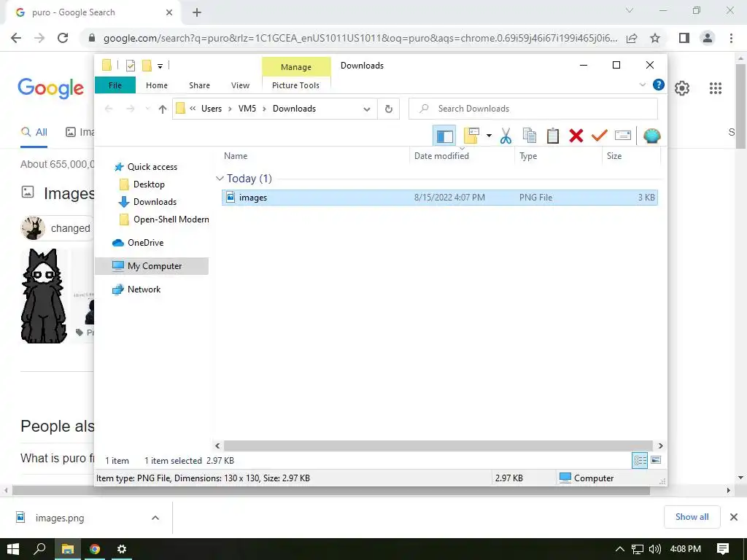Click the Open-Shell shell icon in the toolbar
Image resolution: width=747 pixels, height=560 pixels.
coord(651,136)
